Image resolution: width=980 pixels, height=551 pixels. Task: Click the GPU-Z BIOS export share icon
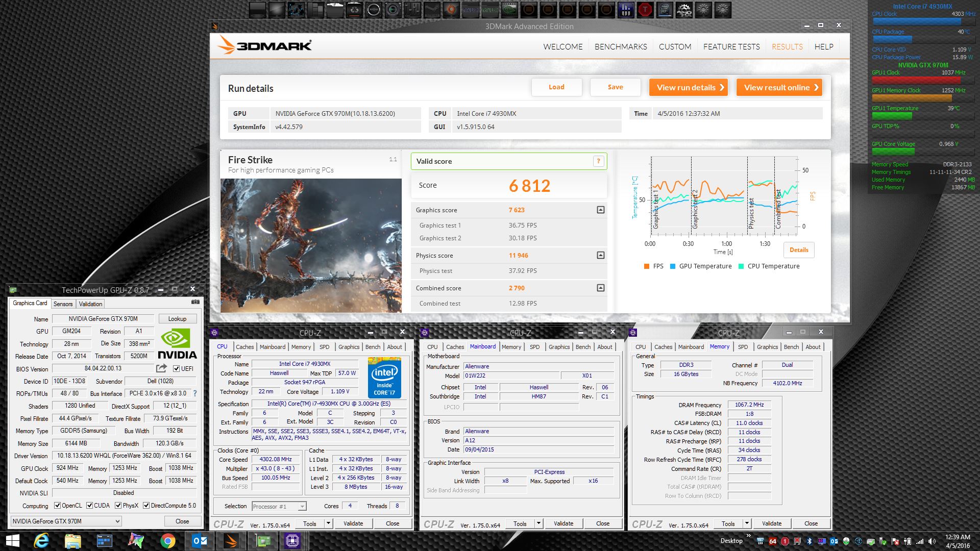pos(161,368)
